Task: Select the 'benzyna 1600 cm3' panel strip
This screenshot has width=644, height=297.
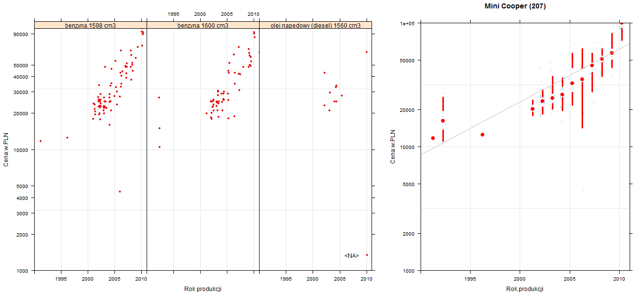Action: 203,25
